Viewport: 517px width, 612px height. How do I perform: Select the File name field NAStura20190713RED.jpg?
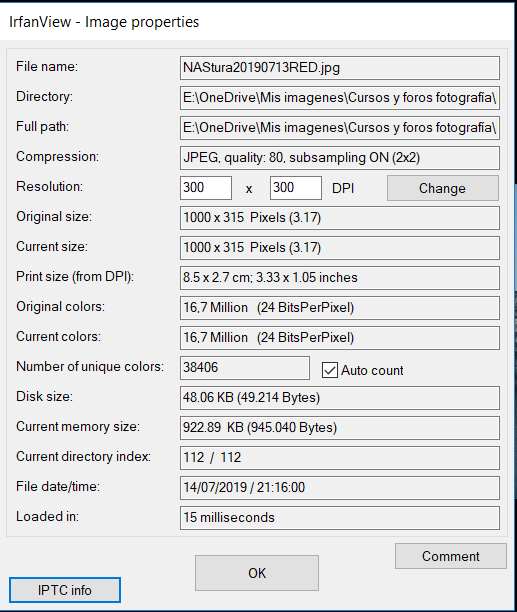tap(339, 68)
